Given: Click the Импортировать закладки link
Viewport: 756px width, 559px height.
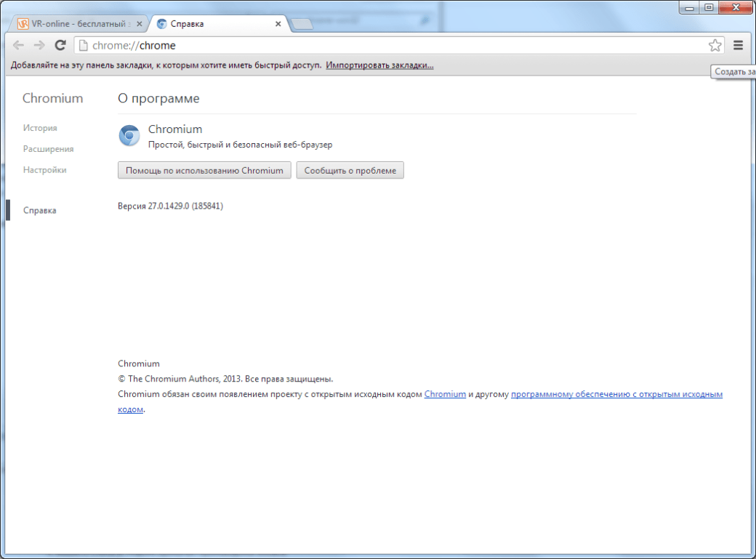Looking at the screenshot, I should [379, 65].
